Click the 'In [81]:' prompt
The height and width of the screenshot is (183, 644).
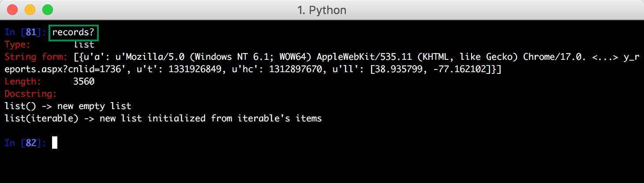25,32
